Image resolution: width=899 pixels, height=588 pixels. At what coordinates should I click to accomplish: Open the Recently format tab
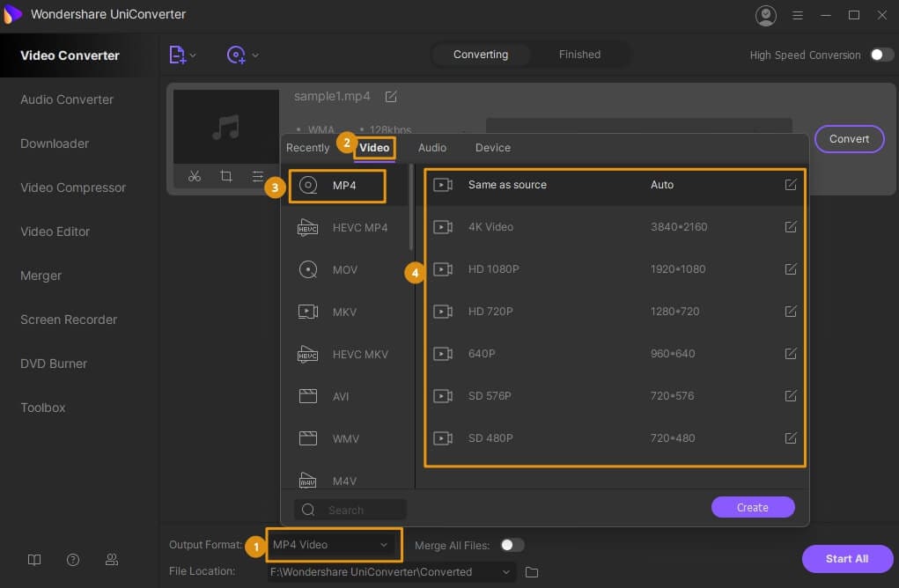308,148
